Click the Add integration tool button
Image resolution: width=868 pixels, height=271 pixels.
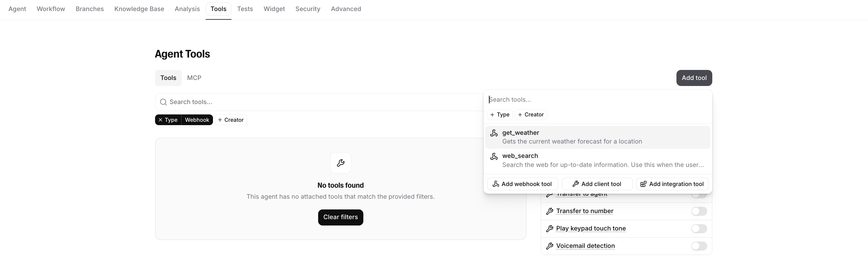point(672,184)
